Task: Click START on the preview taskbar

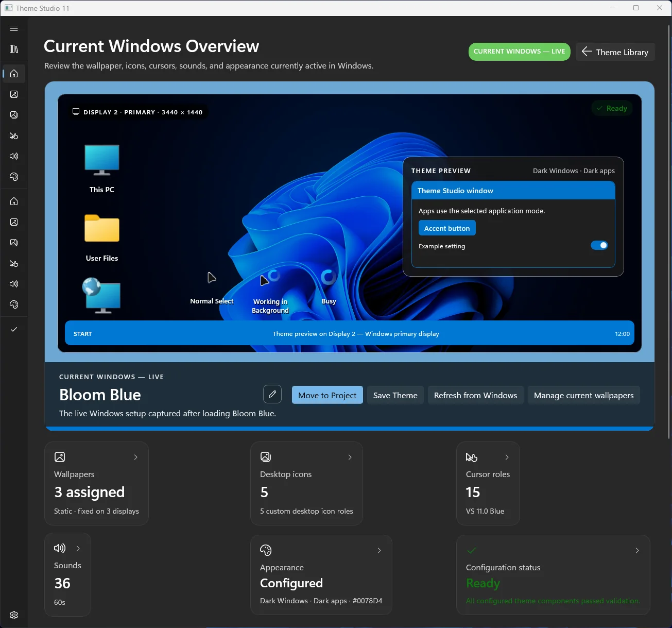Action: [83, 334]
